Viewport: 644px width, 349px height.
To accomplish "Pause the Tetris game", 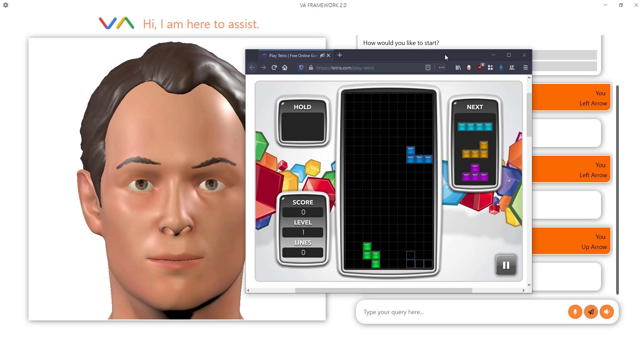I will (x=506, y=265).
